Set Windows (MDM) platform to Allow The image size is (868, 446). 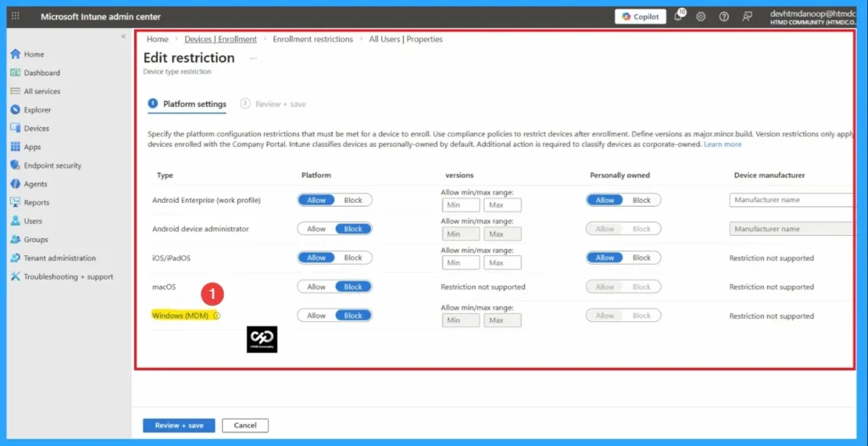(x=316, y=315)
